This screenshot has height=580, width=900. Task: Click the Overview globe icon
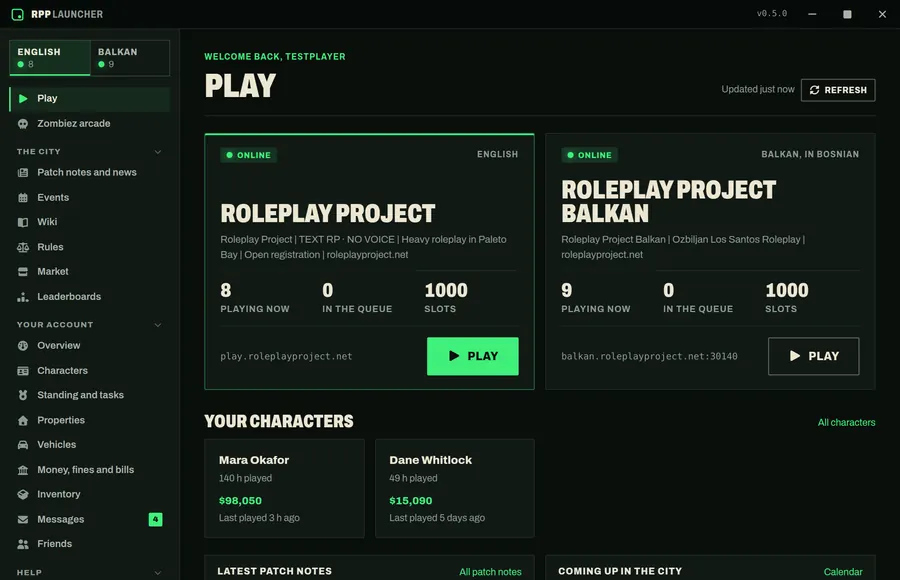23,346
